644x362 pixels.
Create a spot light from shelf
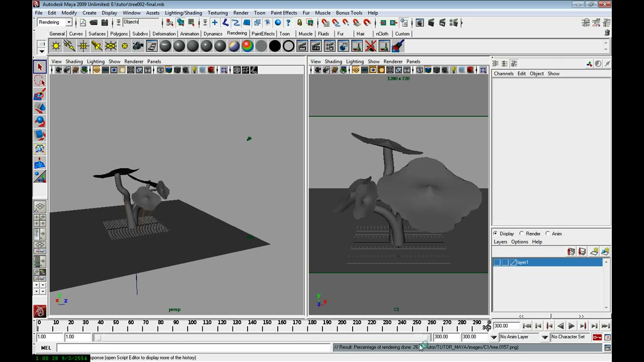97,46
